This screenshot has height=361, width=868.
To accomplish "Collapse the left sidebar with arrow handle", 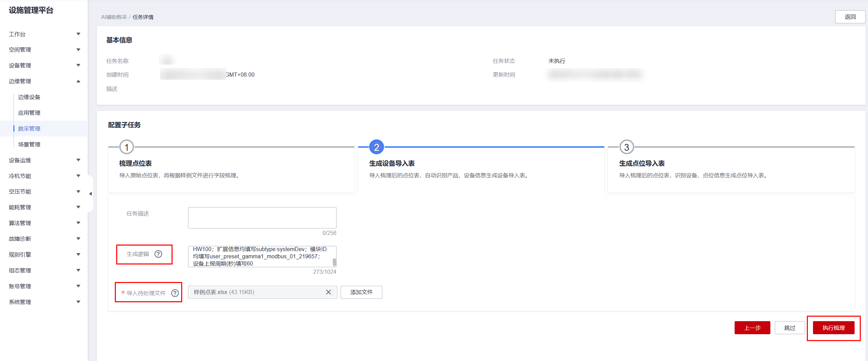I will tap(90, 194).
